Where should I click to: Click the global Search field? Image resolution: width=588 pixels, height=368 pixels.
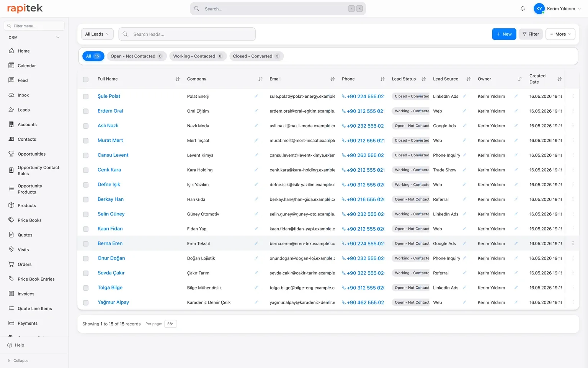(x=278, y=9)
